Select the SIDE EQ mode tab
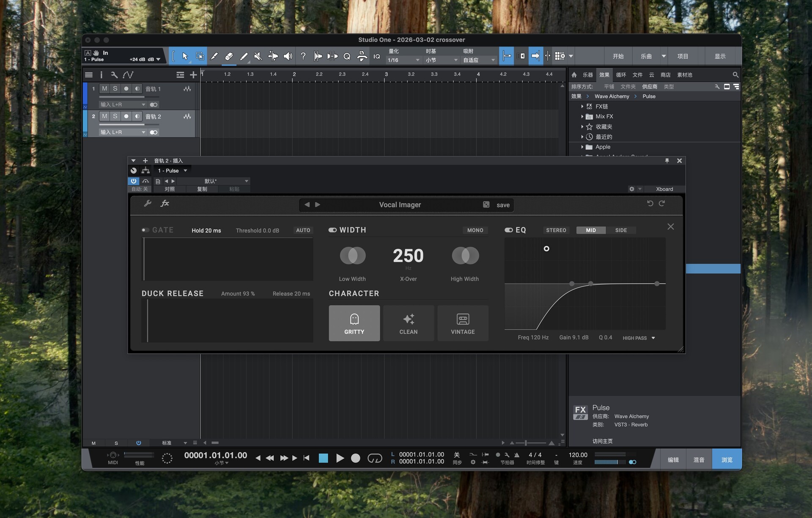Image resolution: width=812 pixels, height=518 pixels. pyautogui.click(x=620, y=230)
